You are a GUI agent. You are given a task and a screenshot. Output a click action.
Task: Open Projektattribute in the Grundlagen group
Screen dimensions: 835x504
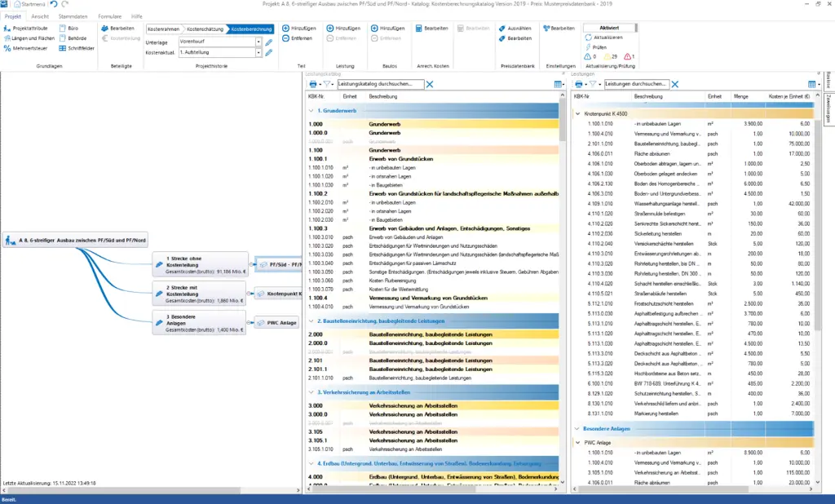pos(29,28)
